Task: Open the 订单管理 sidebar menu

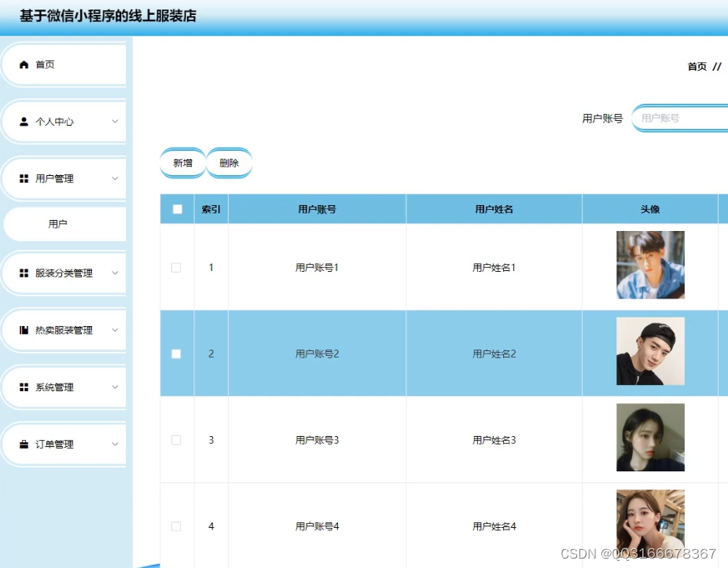Action: point(64,444)
